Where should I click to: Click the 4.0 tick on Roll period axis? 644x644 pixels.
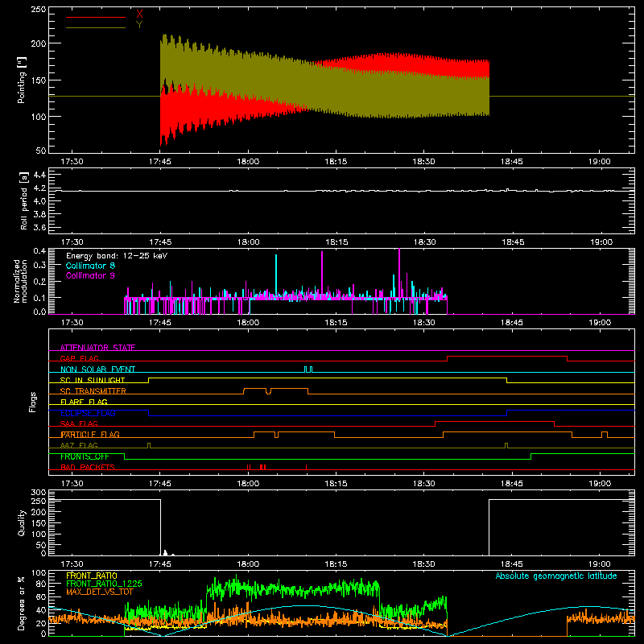pos(39,201)
